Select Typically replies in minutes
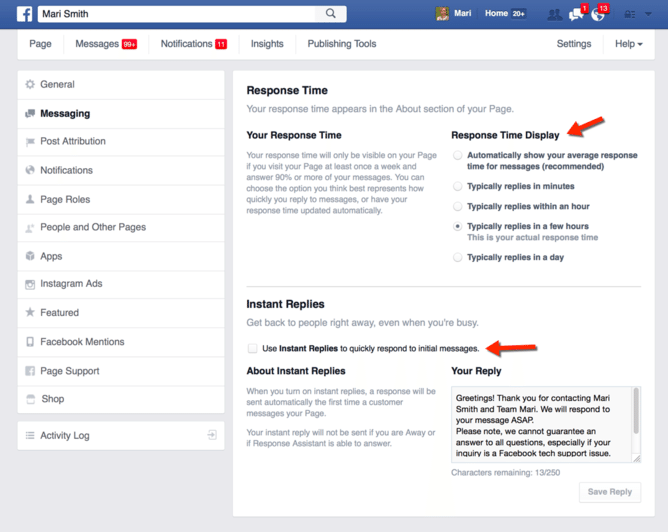This screenshot has height=532, width=668. 458,186
